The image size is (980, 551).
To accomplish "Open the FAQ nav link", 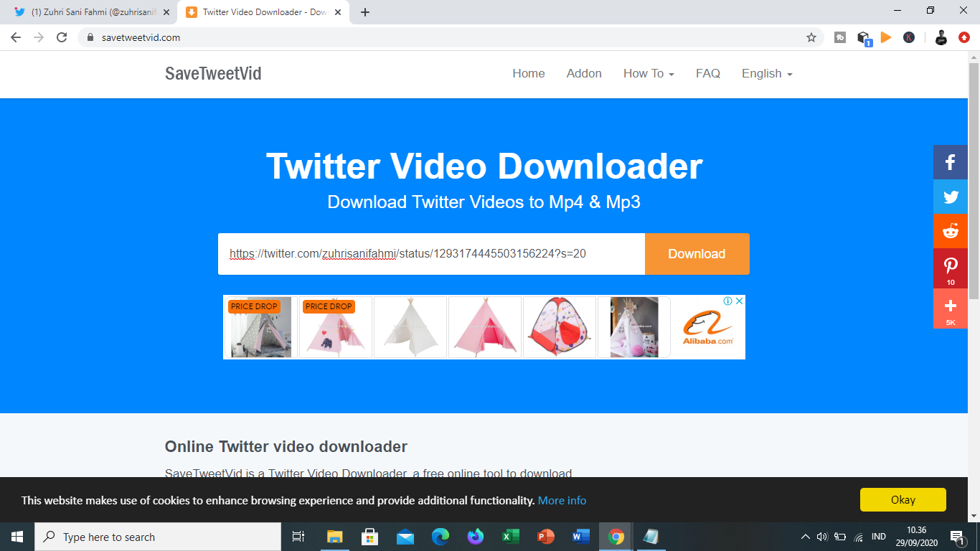I will [708, 73].
